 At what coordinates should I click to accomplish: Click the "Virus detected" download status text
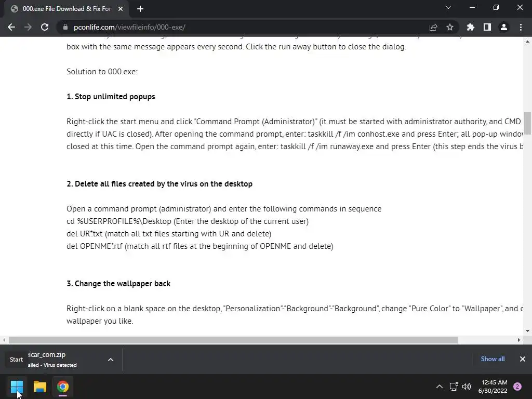(60, 365)
